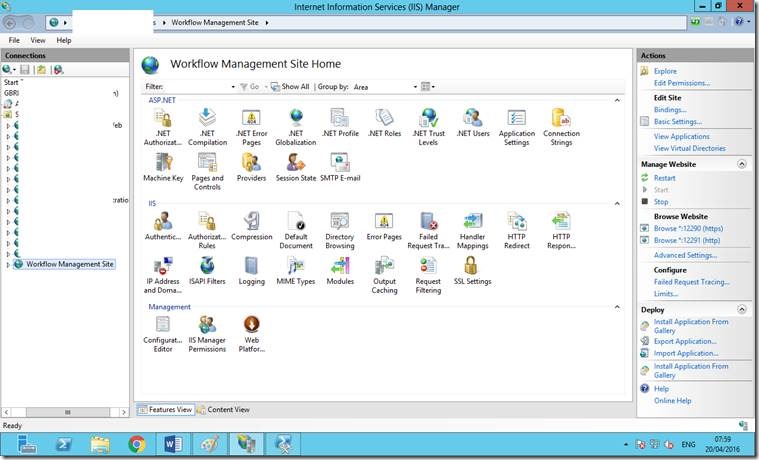Open Handler Mappings feature
Screen dimensions: 759x460
pos(472,230)
